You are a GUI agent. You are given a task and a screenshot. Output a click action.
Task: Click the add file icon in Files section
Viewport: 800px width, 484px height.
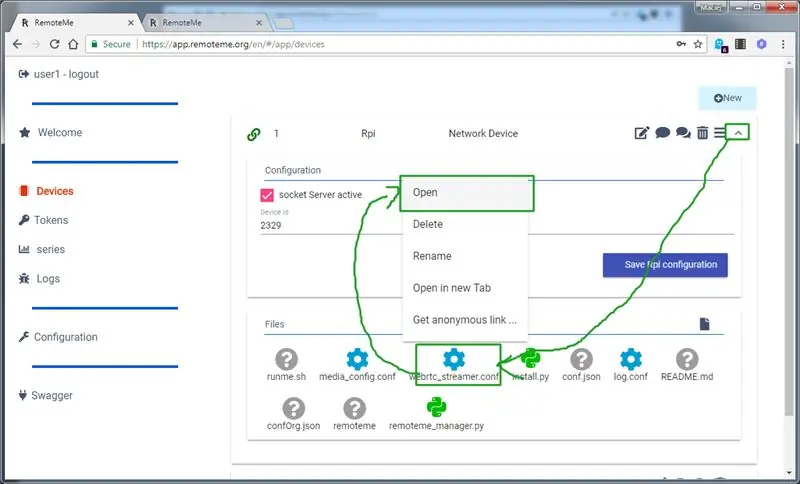(x=705, y=324)
